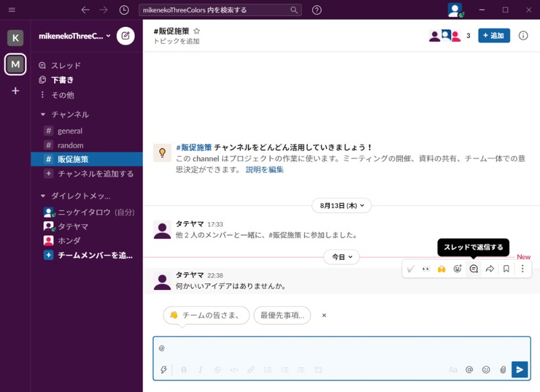Bookmark the message from タテヤマ
The height and width of the screenshot is (392, 540).
506,269
